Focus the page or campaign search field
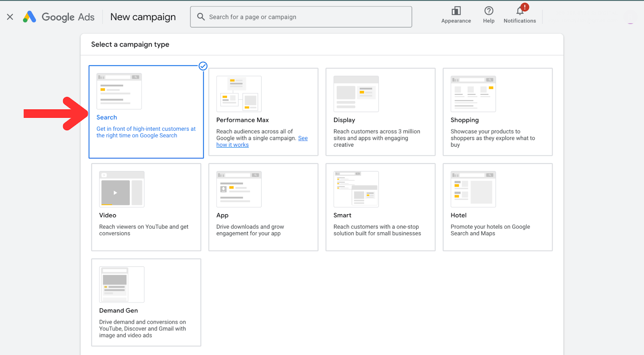644x355 pixels. click(x=301, y=17)
